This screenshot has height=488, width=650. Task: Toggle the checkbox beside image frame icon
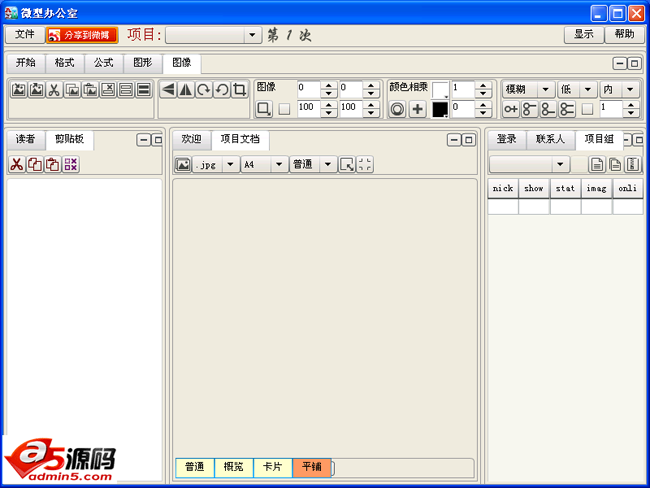(x=284, y=109)
